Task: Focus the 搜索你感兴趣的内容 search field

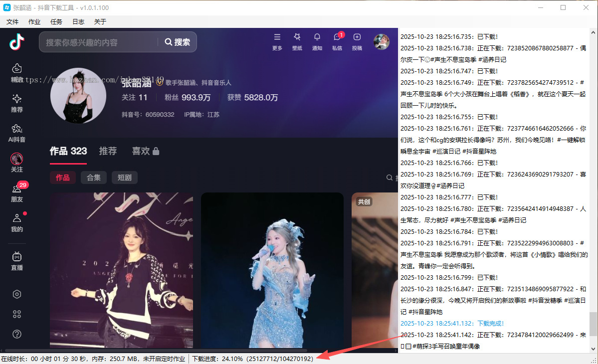Action: coord(98,42)
